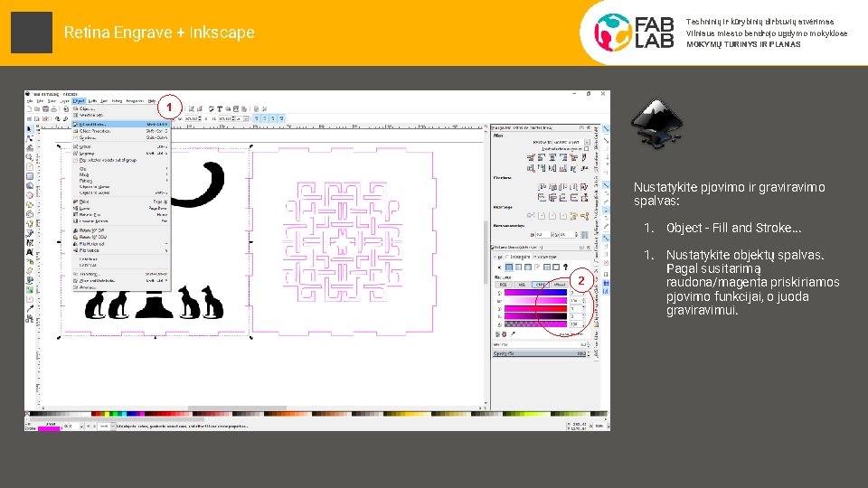The image size is (868, 488).
Task: Toggle last transform-affect button in controls bar
Action: pyautogui.click(x=281, y=118)
